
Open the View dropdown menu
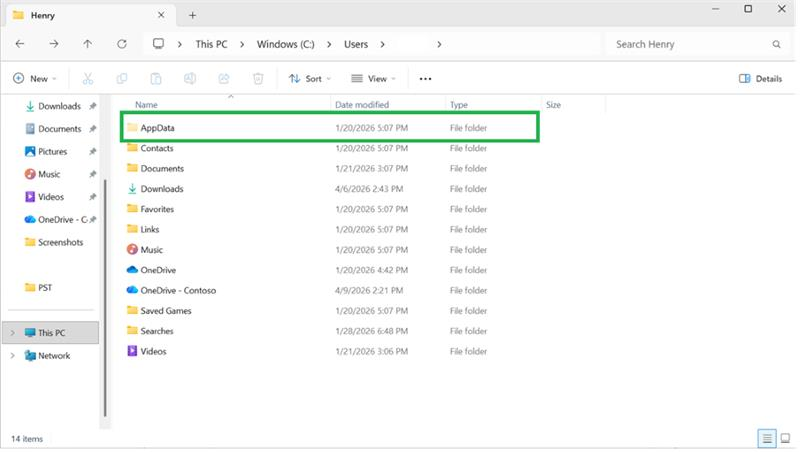(373, 79)
